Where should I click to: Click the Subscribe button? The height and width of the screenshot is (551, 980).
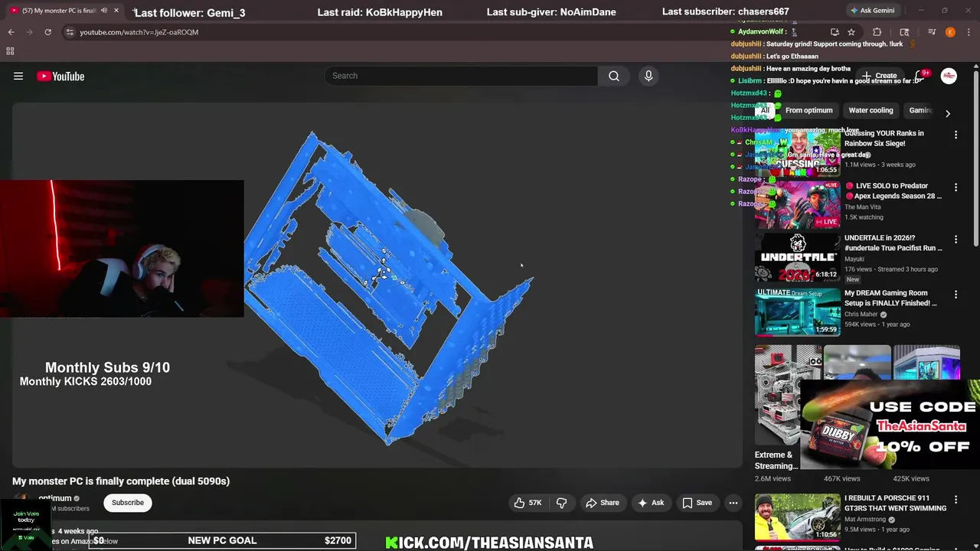(x=128, y=503)
